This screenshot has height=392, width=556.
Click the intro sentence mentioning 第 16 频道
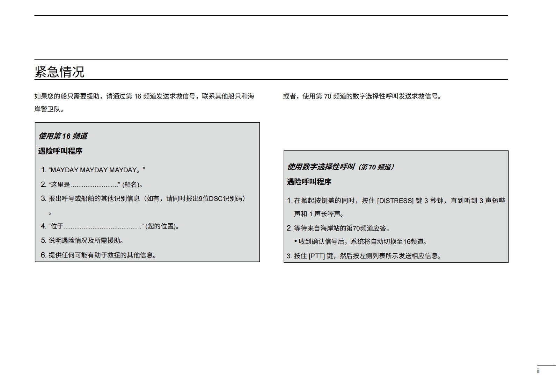(x=144, y=96)
